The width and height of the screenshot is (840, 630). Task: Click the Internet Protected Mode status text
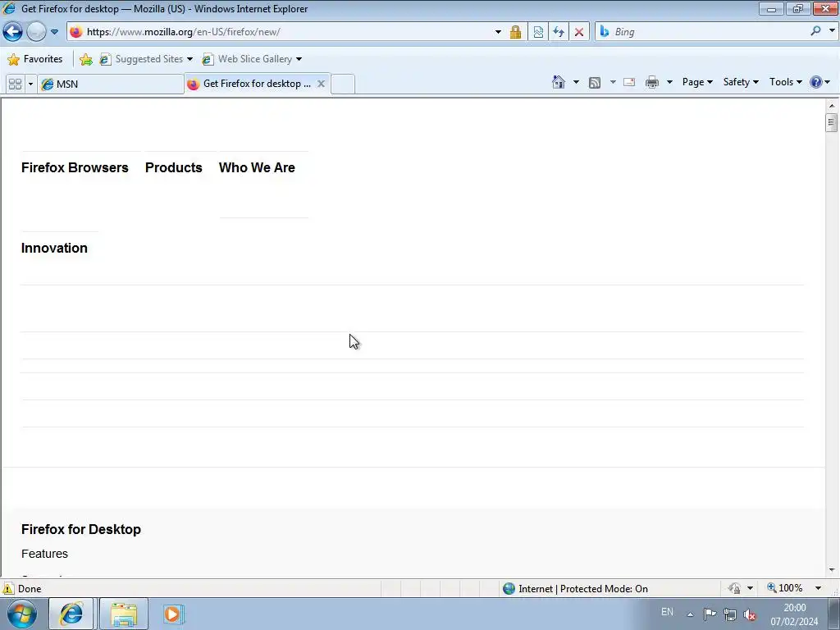point(583,589)
